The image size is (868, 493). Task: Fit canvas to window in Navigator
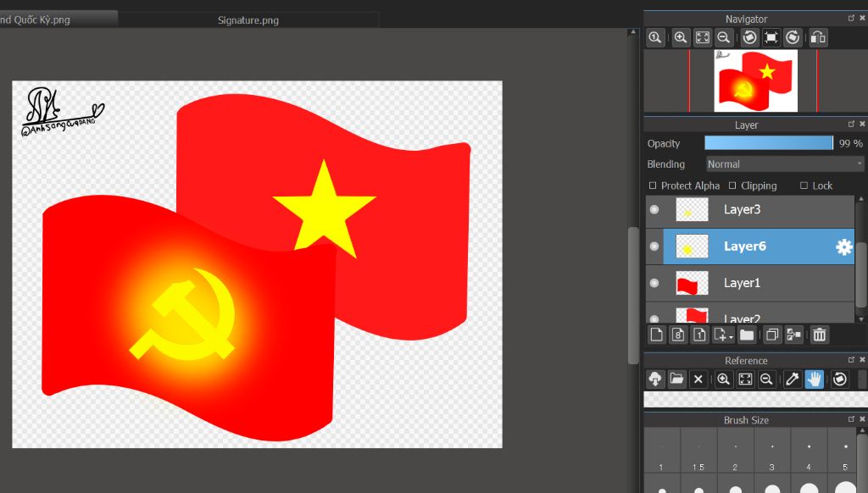pos(703,37)
